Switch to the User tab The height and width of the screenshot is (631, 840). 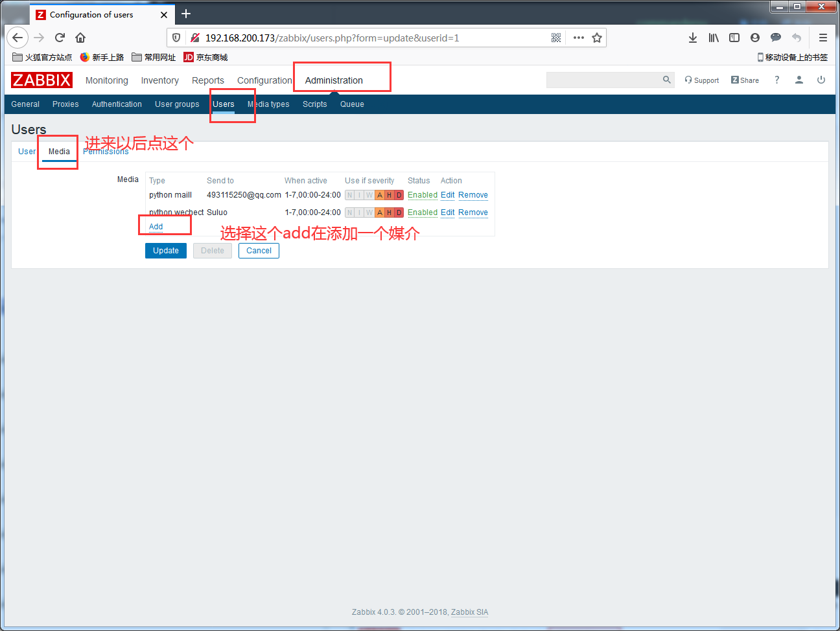tap(27, 152)
